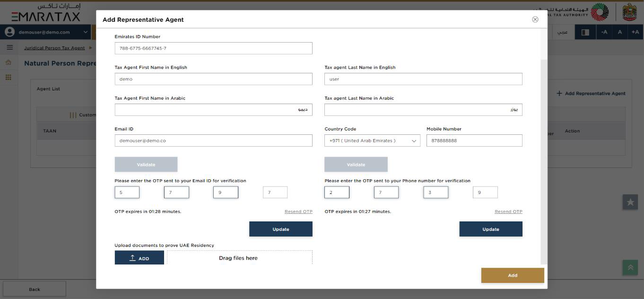Click phone OTP digit box containing 3
The height and width of the screenshot is (299, 644).
pos(435,192)
